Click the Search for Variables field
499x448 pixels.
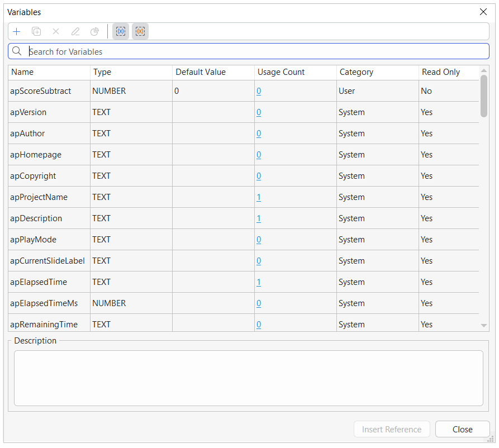tap(168, 51)
